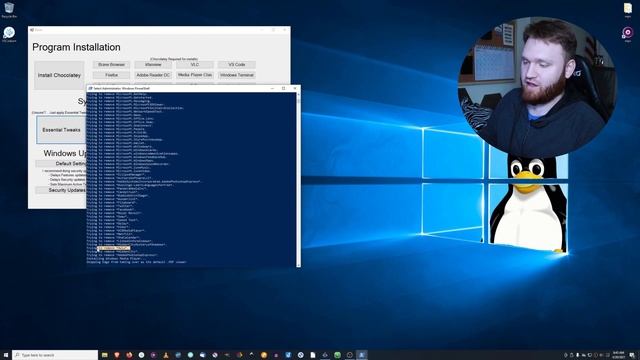Select the desktop icon below Recycle Bin

point(9,34)
